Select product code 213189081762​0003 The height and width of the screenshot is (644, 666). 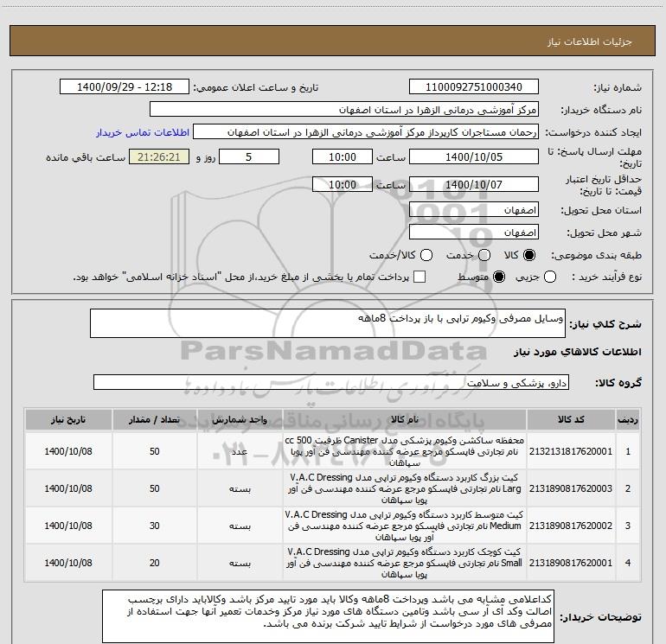(x=571, y=488)
